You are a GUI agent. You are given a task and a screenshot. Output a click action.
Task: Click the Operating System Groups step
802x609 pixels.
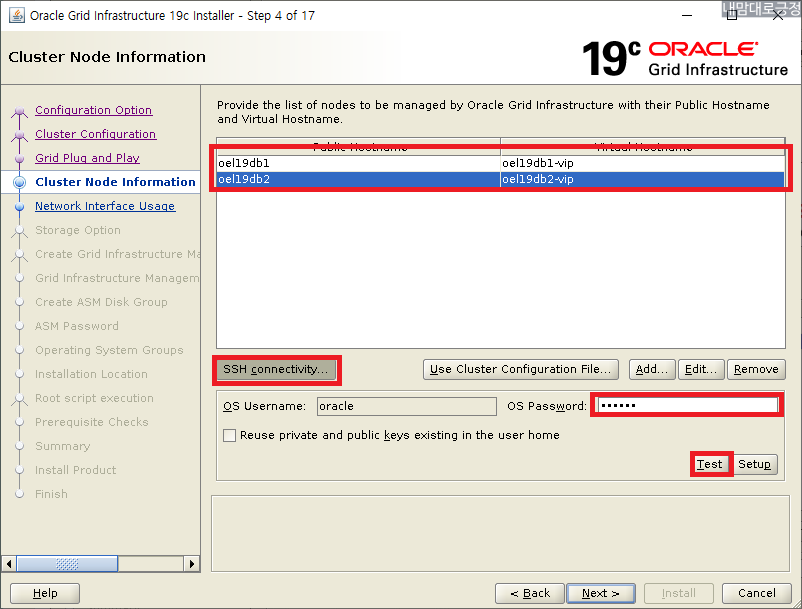coord(109,350)
